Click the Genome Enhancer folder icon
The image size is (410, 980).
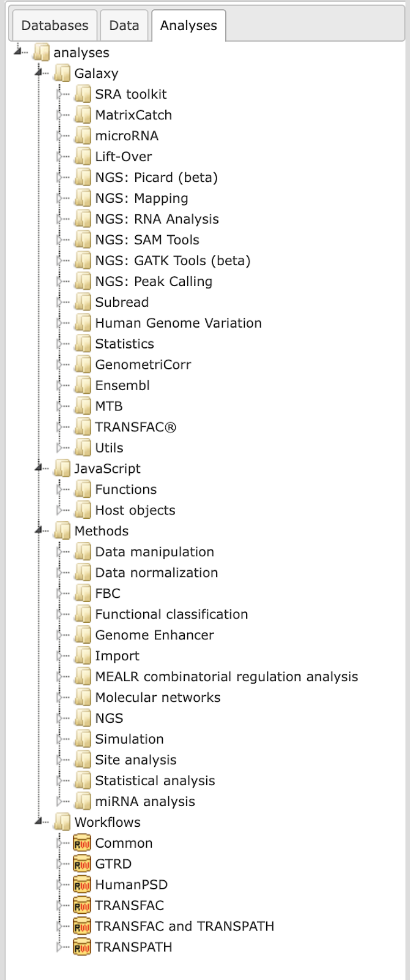click(83, 635)
